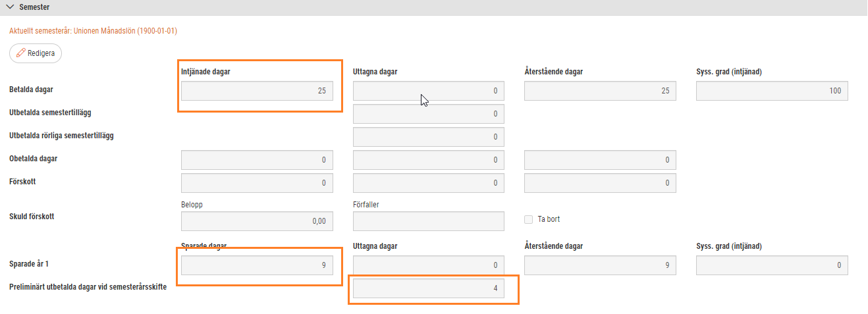Select the Sparade år 1 Återstående dagar field
Screen dimensions: 868x314
pos(601,265)
